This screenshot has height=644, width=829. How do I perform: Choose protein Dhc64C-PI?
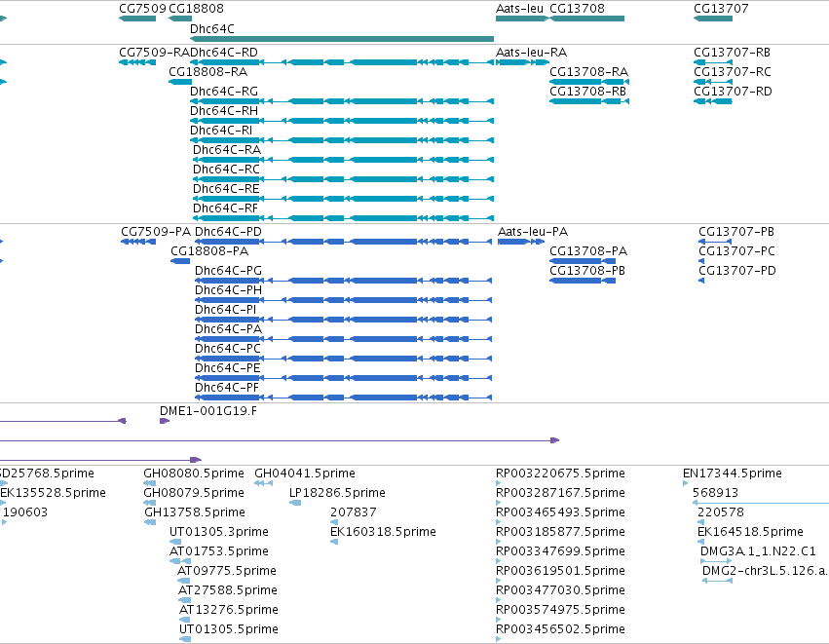[226, 310]
